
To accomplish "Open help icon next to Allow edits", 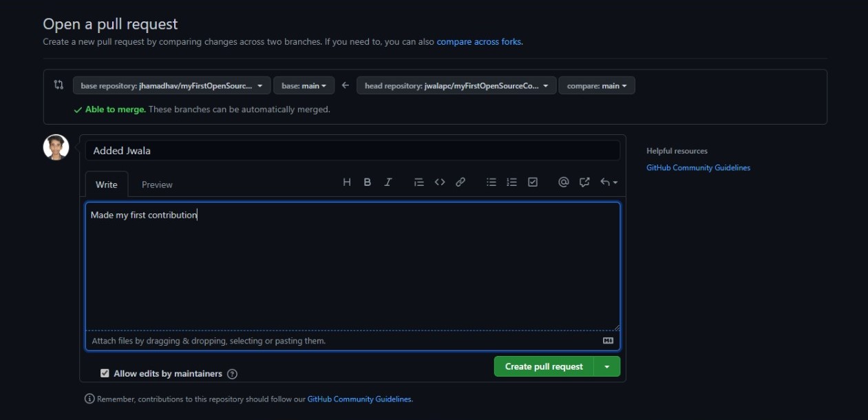I will pyautogui.click(x=233, y=374).
